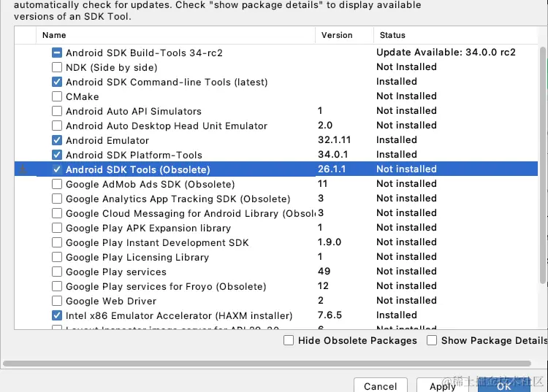Select Intel x86 Emulator Accelerator row name
This screenshot has height=392, width=548.
tap(179, 315)
